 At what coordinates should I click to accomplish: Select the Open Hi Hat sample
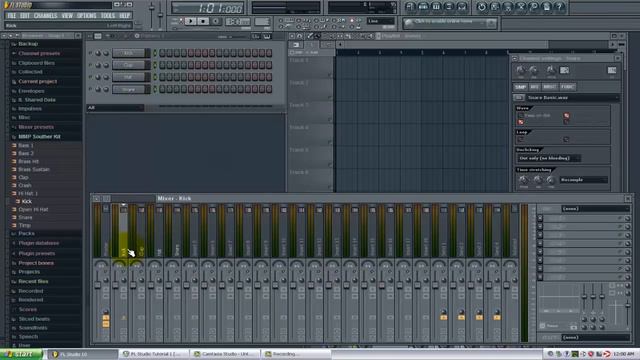click(33, 209)
